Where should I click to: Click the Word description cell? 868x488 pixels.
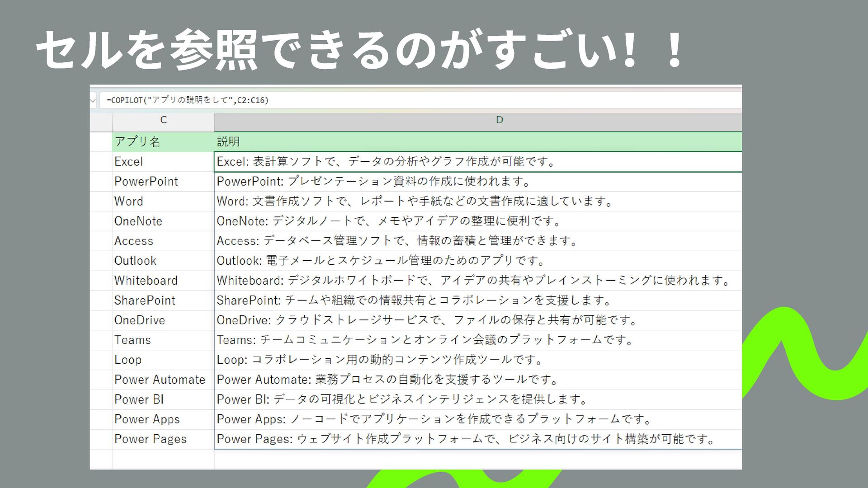[414, 202]
